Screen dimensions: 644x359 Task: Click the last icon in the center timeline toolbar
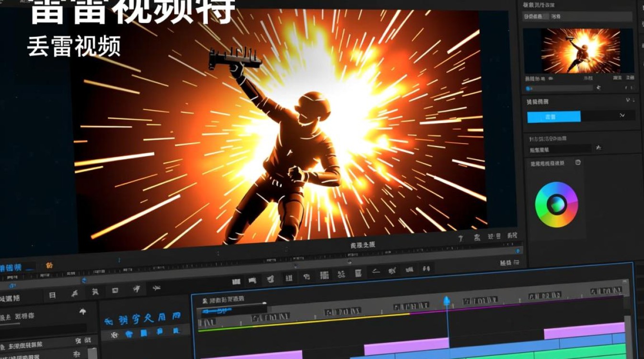point(426,269)
